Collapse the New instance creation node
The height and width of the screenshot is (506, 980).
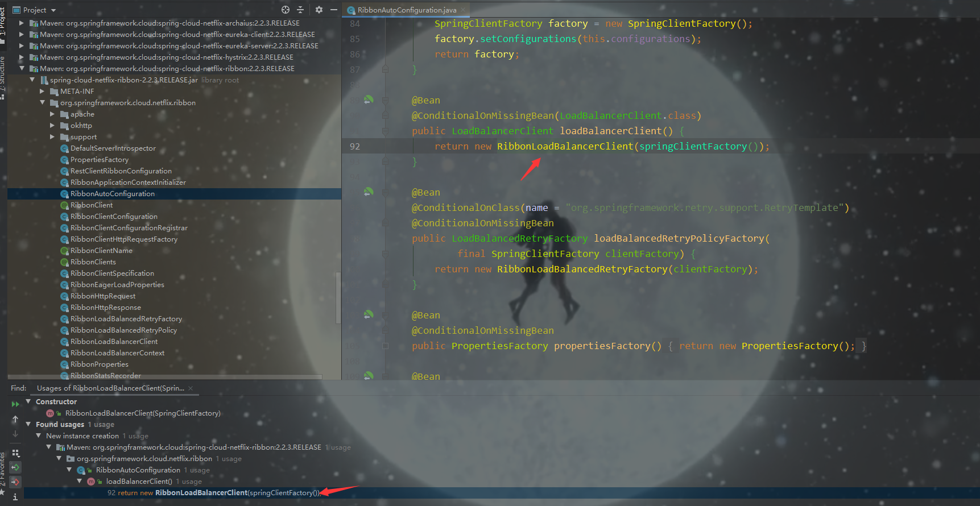click(x=39, y=436)
